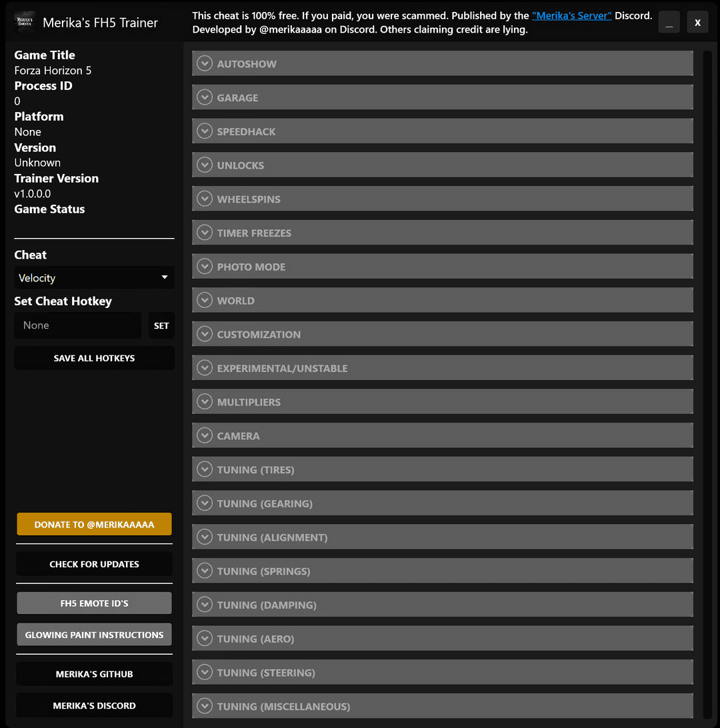This screenshot has height=728, width=720.
Task: Expand the UNLOCKS section
Action: pyautogui.click(x=443, y=165)
